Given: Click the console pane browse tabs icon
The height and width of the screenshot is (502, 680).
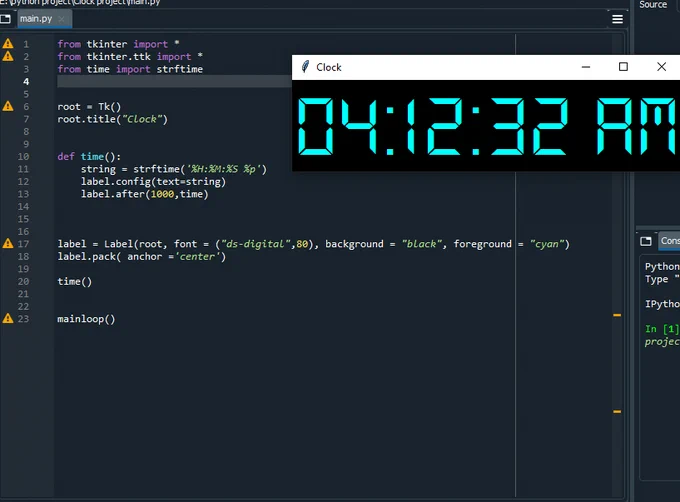Looking at the screenshot, I should tap(646, 241).
